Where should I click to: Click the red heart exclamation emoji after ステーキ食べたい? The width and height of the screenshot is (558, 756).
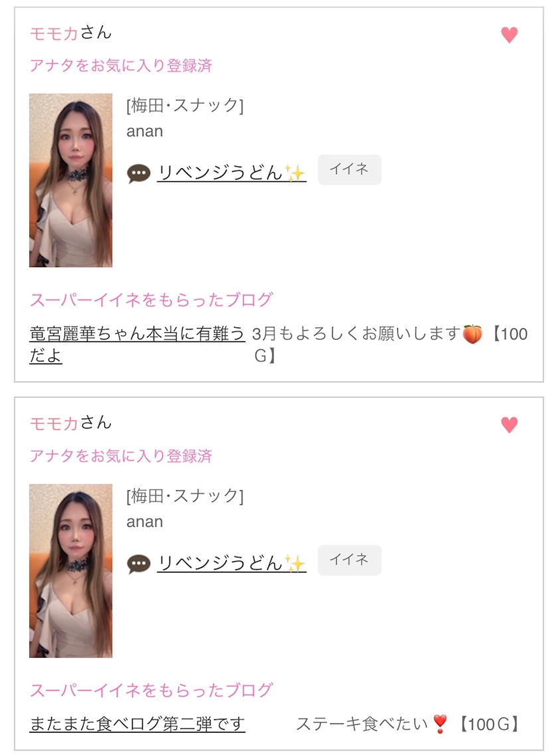[439, 723]
